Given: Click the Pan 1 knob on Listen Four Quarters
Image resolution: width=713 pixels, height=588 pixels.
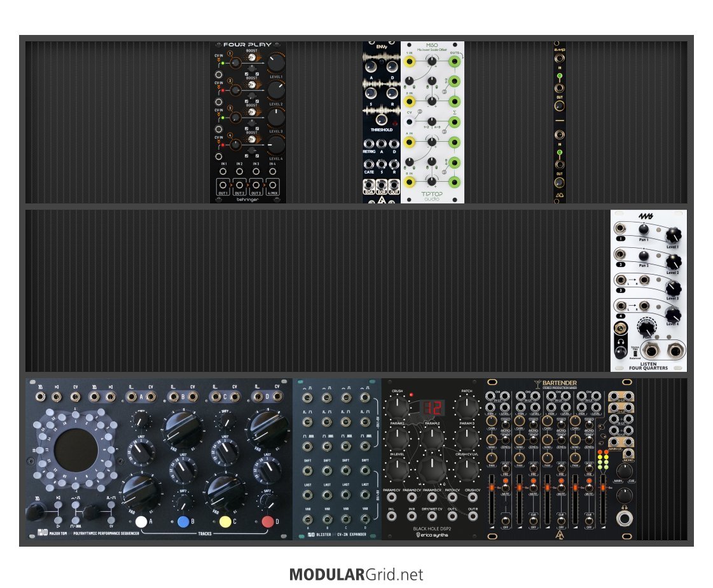Looking at the screenshot, I should (x=644, y=229).
